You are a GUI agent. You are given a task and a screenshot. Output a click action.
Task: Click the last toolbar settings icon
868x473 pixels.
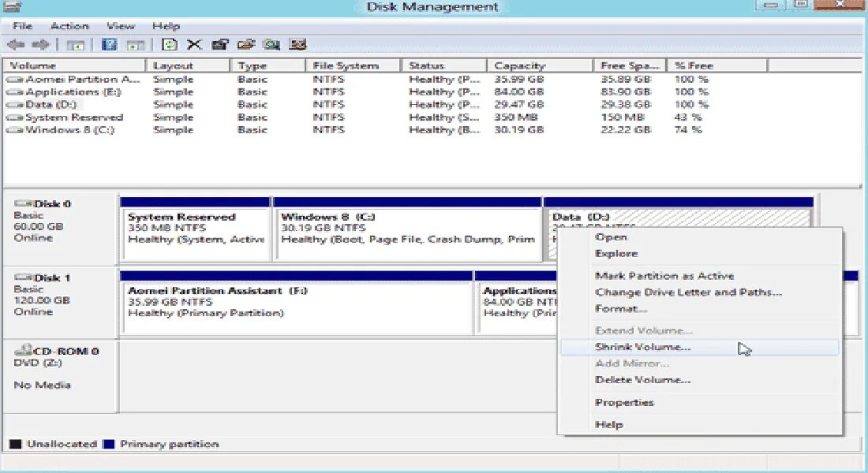coord(297,45)
